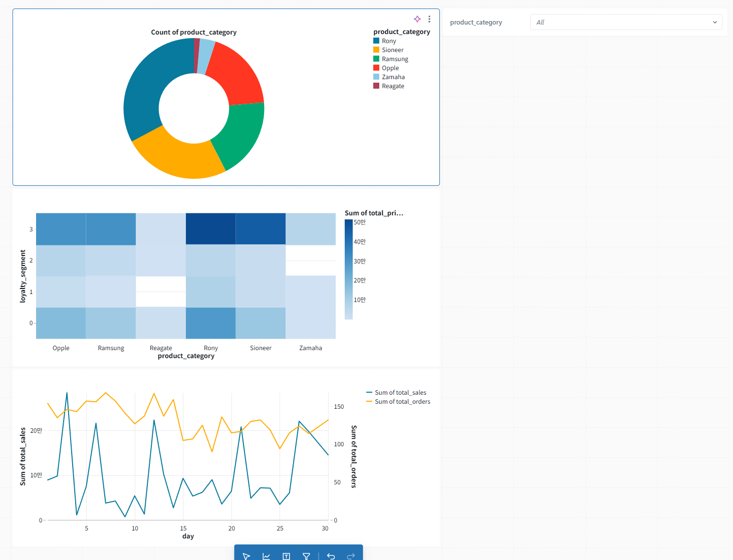Click the 'Sum of total_sales' left axis title
The height and width of the screenshot is (560, 733).
23,457
